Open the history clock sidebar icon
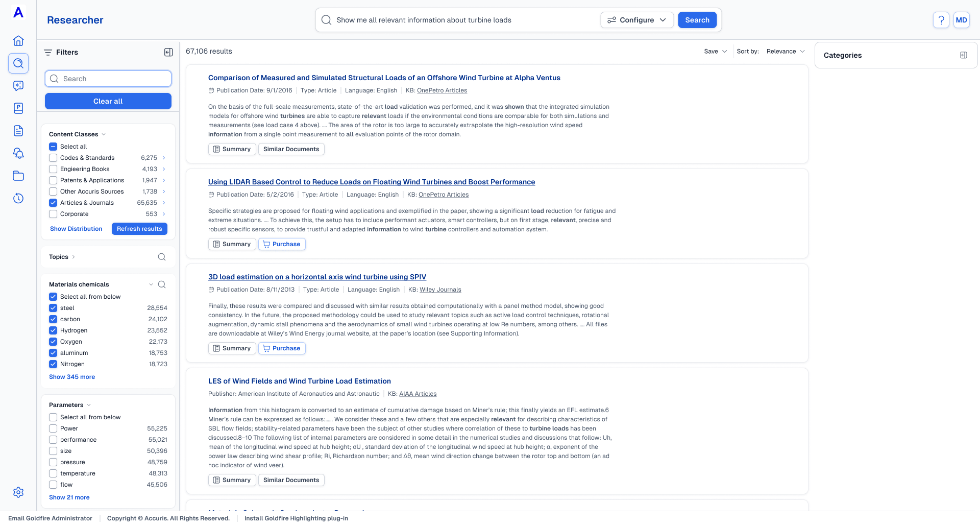The image size is (980, 526). pyautogui.click(x=18, y=198)
